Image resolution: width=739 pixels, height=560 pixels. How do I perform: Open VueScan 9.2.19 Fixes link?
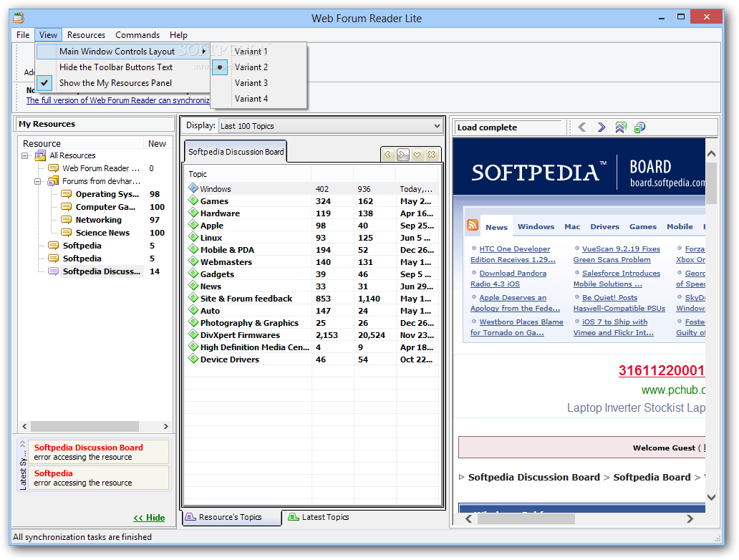click(617, 254)
